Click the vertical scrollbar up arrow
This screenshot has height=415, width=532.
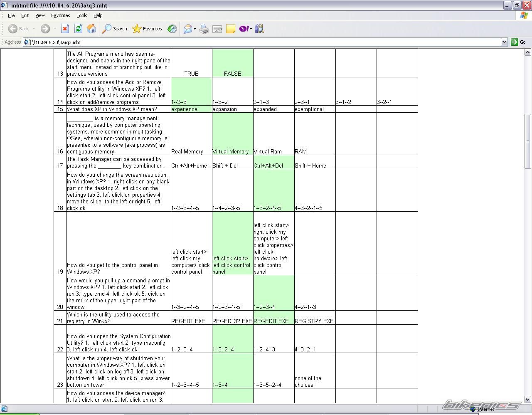[528, 52]
